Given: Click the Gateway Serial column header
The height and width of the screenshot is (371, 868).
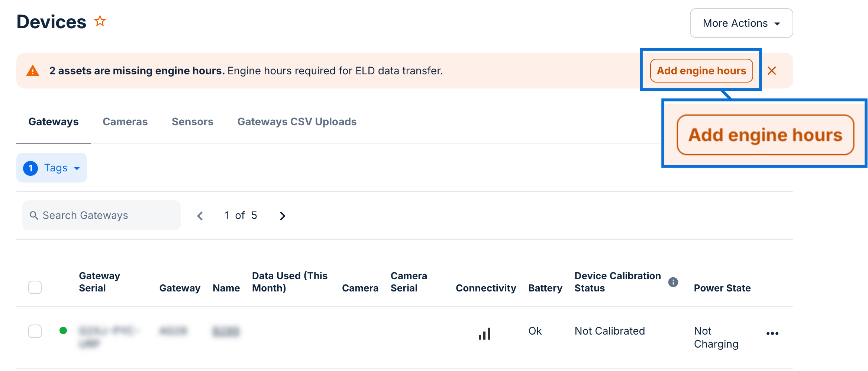Looking at the screenshot, I should 99,282.
